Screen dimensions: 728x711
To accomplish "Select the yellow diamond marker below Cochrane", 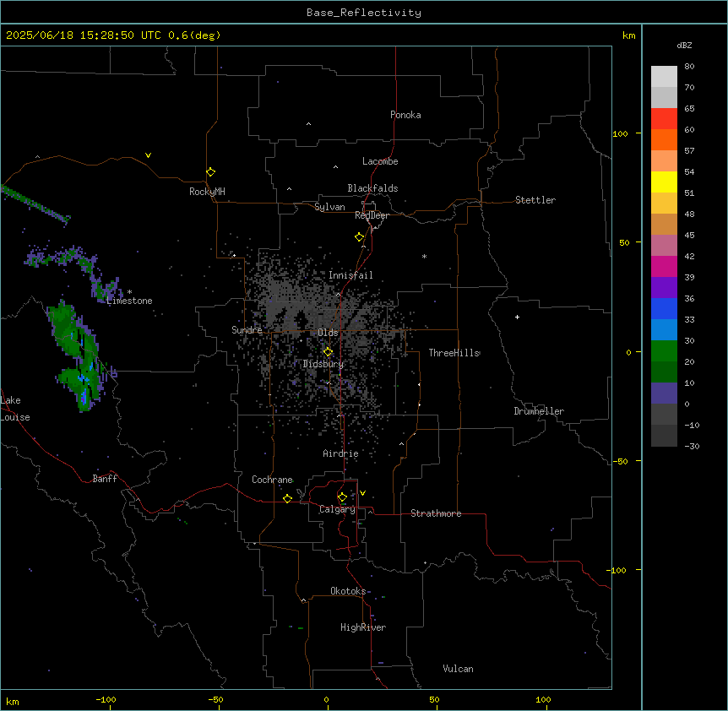I will pyautogui.click(x=287, y=498).
